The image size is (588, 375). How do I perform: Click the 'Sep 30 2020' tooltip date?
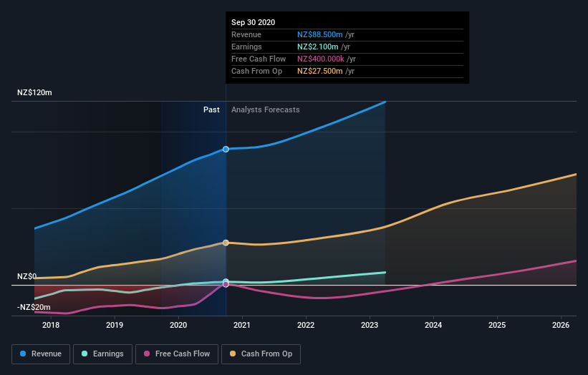click(253, 22)
